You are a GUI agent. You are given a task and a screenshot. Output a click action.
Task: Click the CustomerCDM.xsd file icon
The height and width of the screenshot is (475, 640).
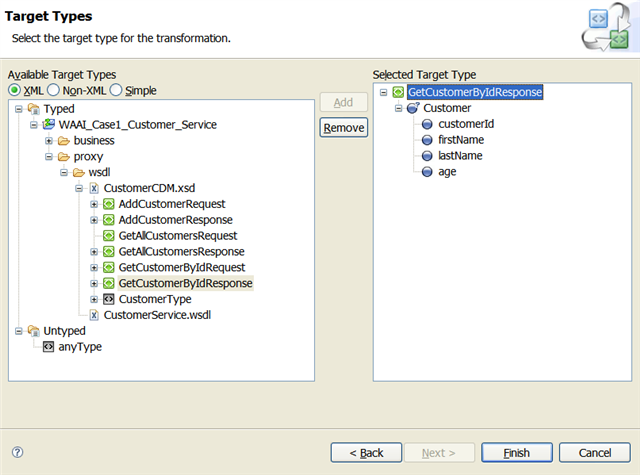[x=94, y=188]
